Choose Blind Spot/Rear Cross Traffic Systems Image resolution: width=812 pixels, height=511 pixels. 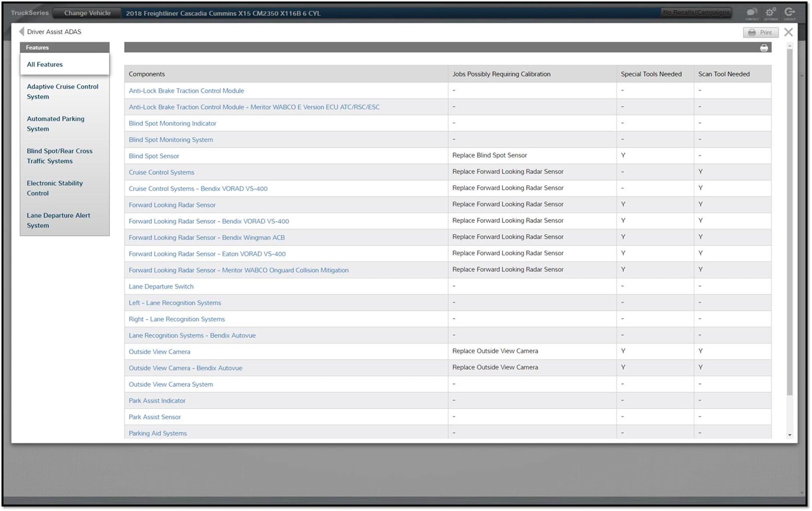pos(59,156)
